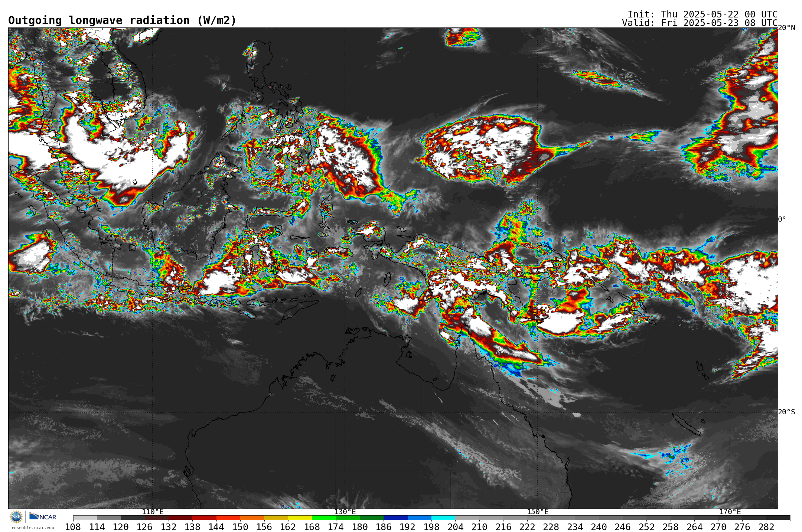Click the 130°E longitude label
This screenshot has width=802, height=532.
tap(345, 512)
